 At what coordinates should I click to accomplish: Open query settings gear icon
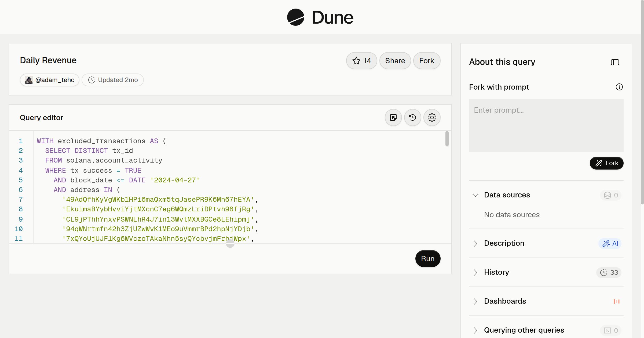pos(432,117)
